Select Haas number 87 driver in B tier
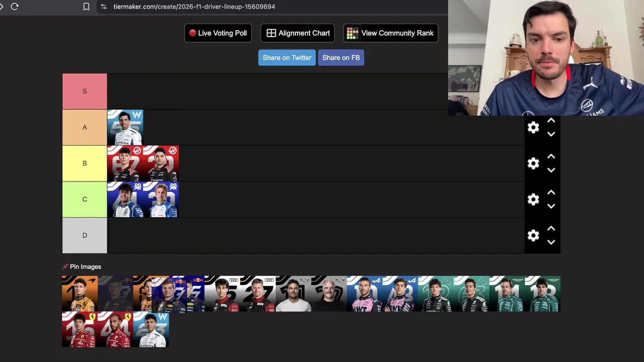 (x=125, y=163)
